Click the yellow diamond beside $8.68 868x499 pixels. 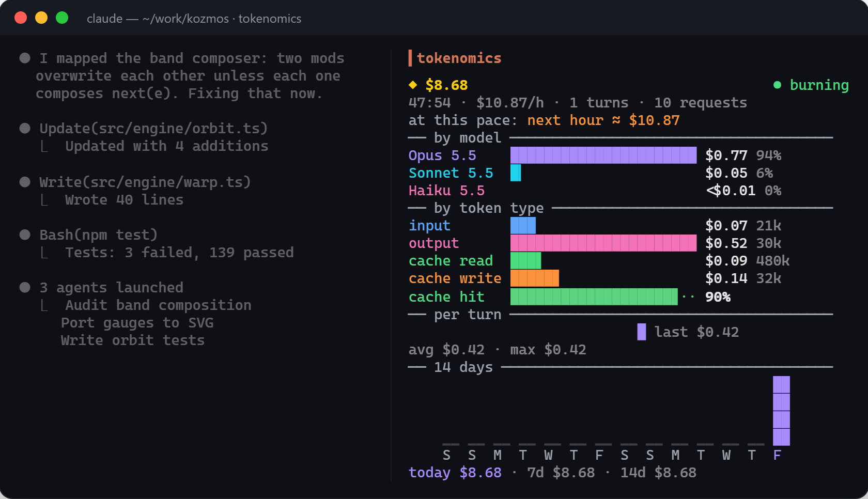[413, 85]
